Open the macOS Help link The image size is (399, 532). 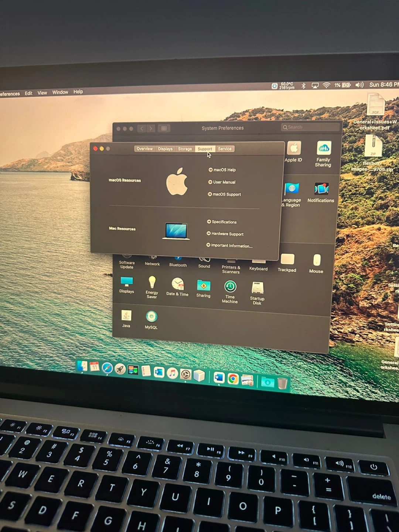pos(224,170)
